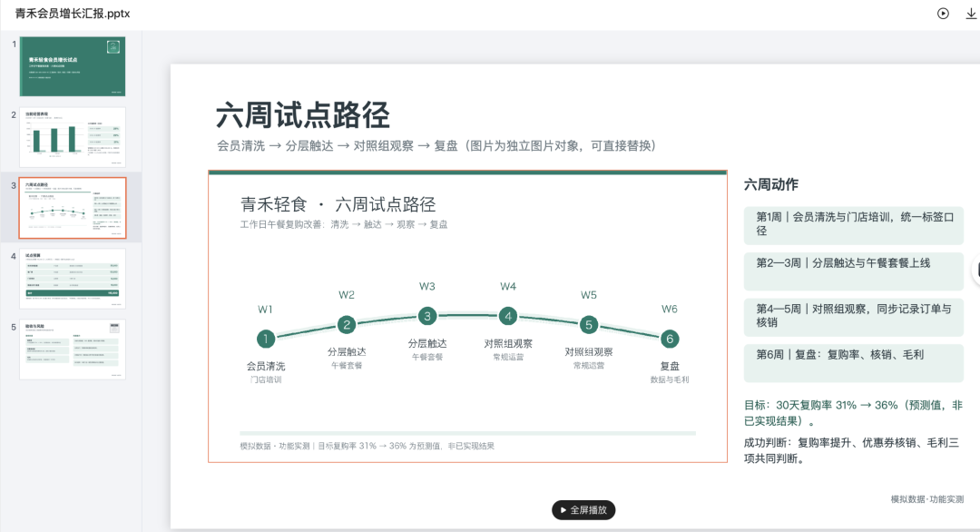This screenshot has width=980, height=532.
Task: Select the 第4—5周 对照组观察 card
Action: point(853,317)
